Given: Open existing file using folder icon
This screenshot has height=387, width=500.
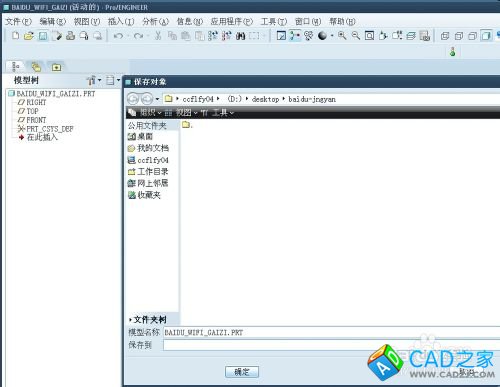Looking at the screenshot, I should (29, 35).
